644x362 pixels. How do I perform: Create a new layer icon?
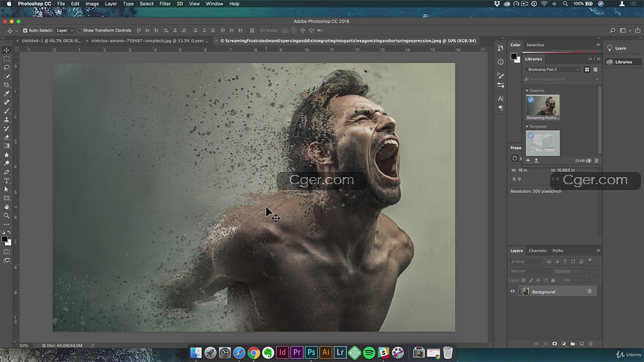point(582,344)
